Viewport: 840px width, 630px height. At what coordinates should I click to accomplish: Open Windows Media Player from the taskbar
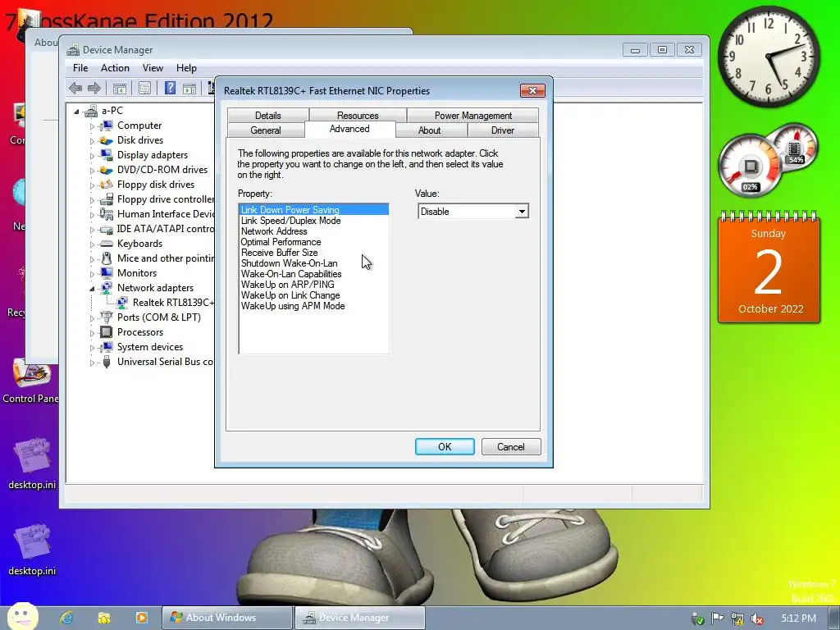pyautogui.click(x=141, y=618)
